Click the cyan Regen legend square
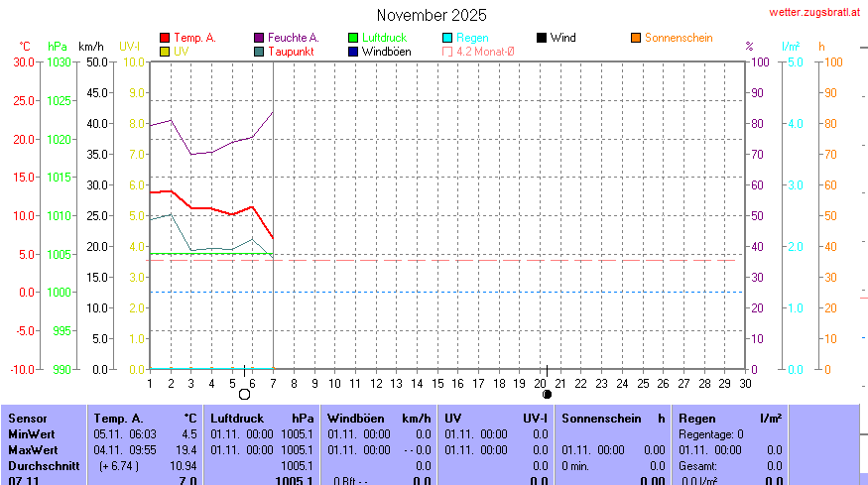The width and height of the screenshot is (868, 485). pos(447,38)
